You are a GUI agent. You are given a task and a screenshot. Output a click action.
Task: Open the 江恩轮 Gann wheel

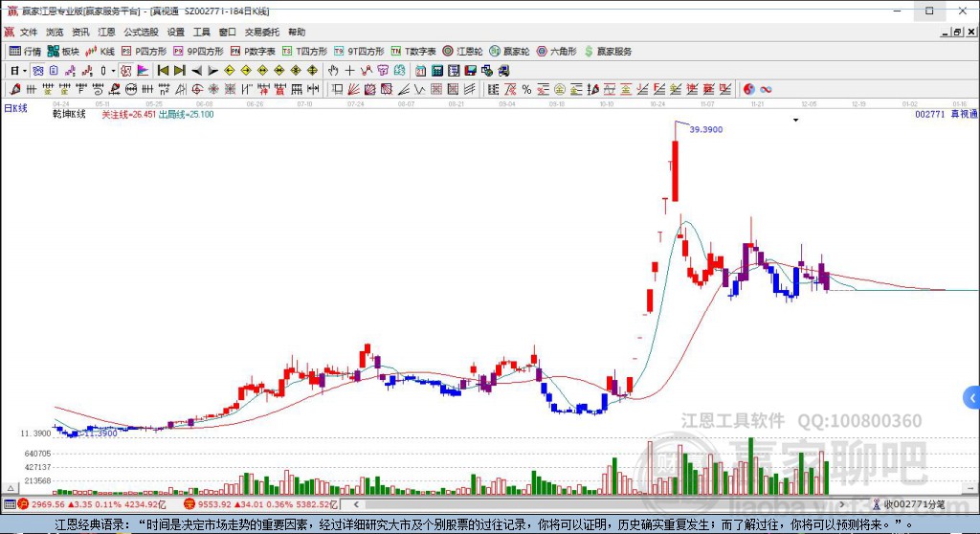tap(462, 52)
